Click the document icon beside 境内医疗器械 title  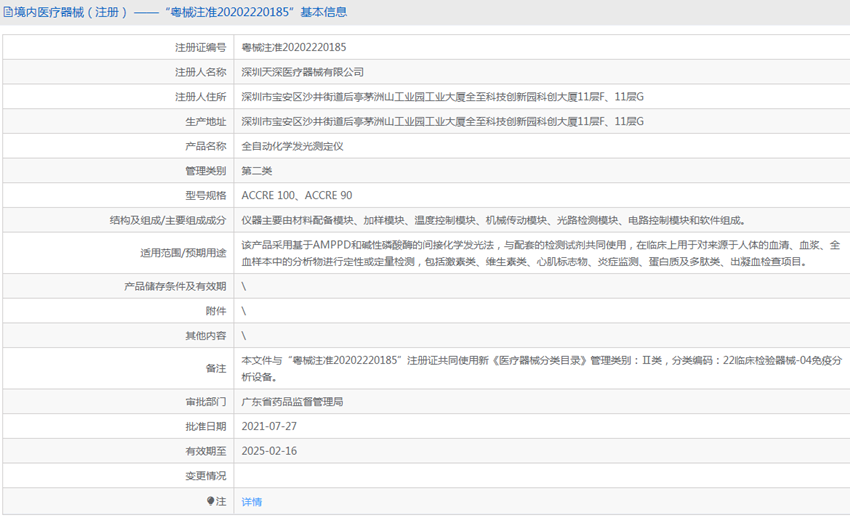(8, 12)
